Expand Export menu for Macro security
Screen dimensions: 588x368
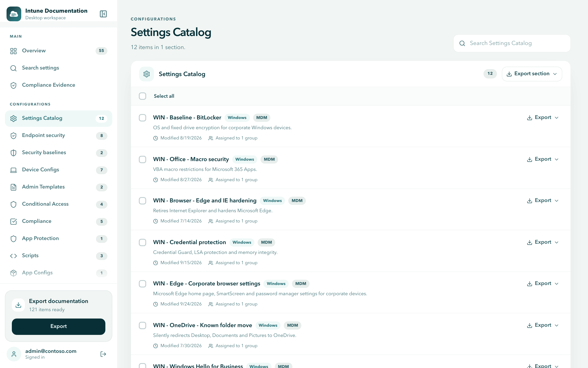pos(542,159)
